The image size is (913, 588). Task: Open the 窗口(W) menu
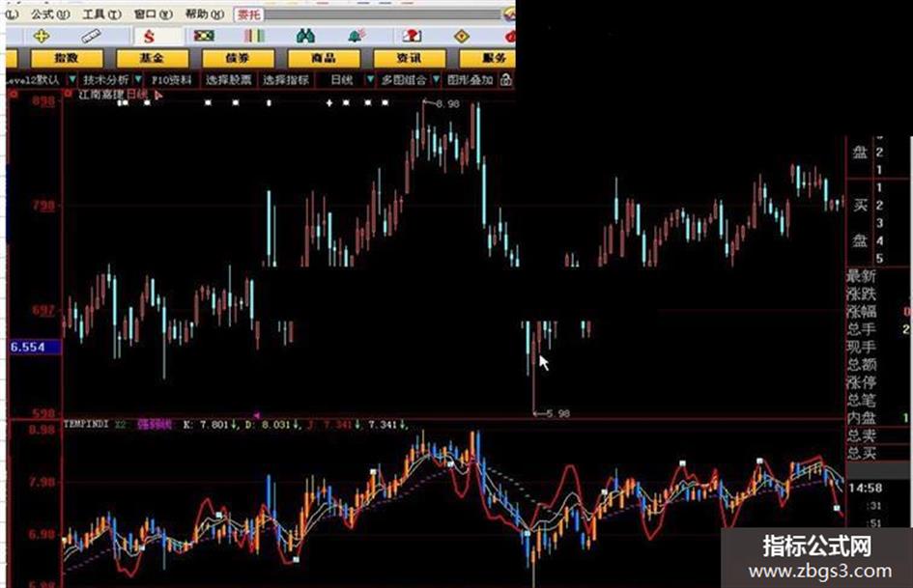(x=154, y=14)
